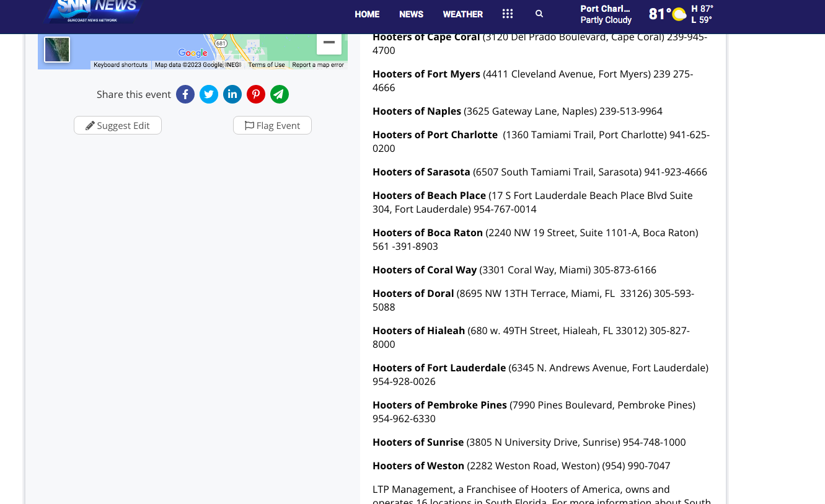This screenshot has width=825, height=504.
Task: Click the Weston phone (954) 990-7047
Action: pyautogui.click(x=637, y=466)
